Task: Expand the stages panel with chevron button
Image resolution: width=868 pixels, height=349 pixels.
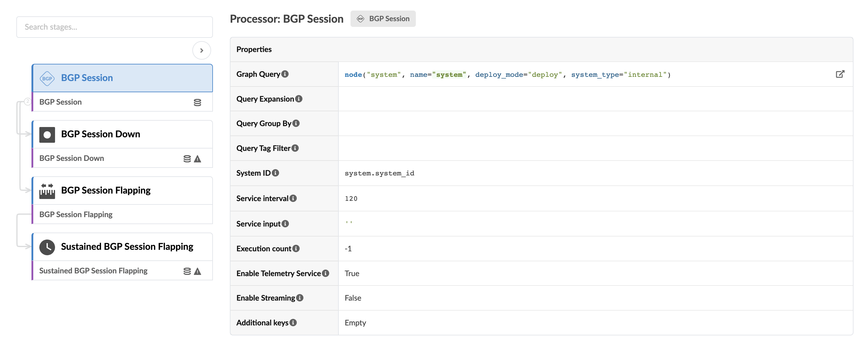Action: point(201,51)
